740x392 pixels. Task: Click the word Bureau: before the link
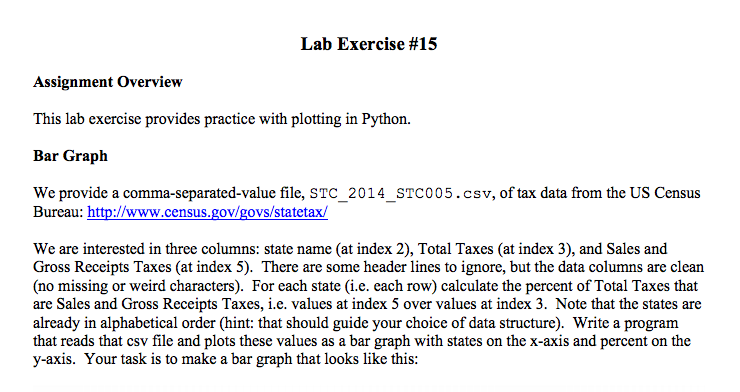pos(58,212)
